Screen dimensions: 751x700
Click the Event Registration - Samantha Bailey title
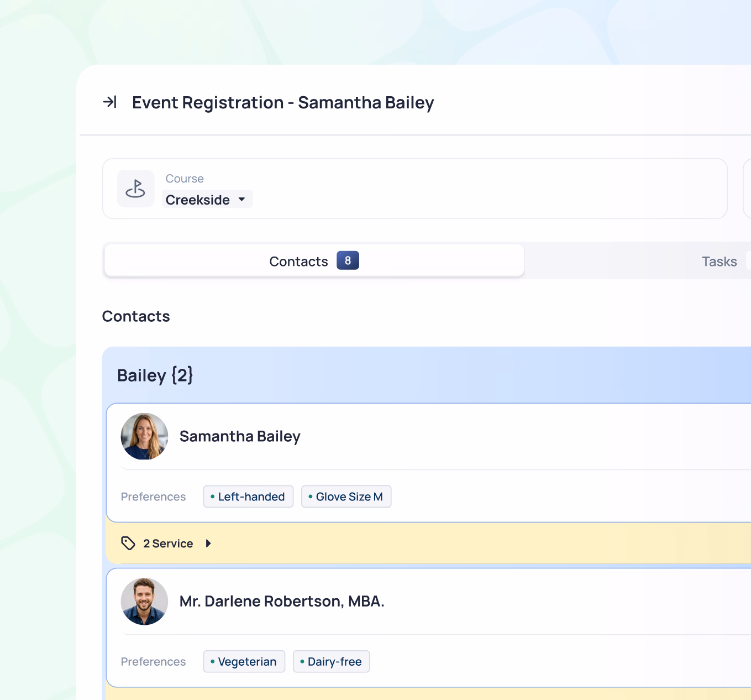click(283, 103)
